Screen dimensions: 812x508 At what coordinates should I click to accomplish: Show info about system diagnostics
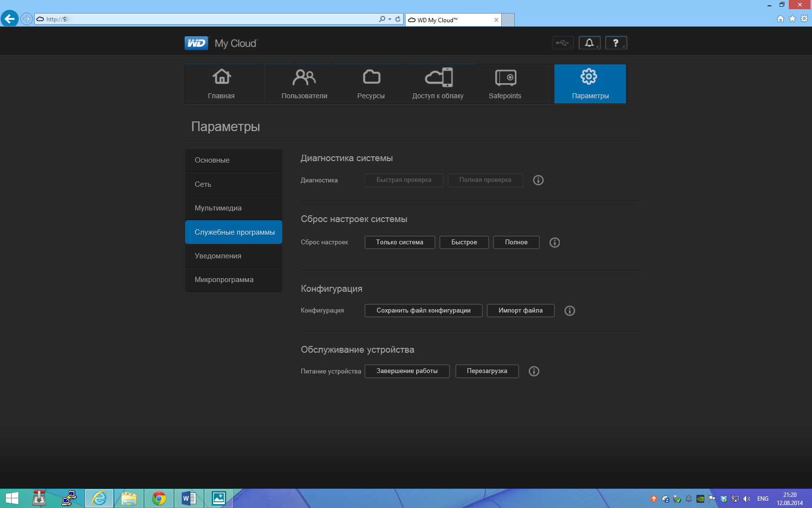click(538, 180)
